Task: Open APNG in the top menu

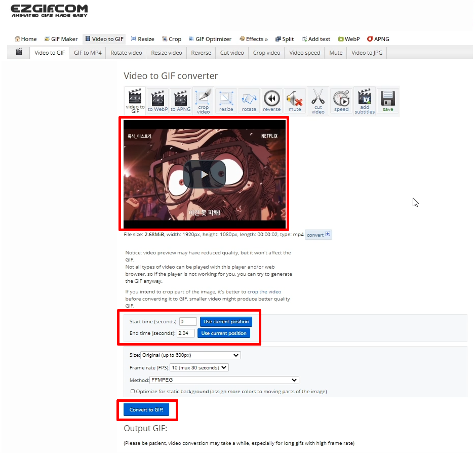Action: coord(378,39)
